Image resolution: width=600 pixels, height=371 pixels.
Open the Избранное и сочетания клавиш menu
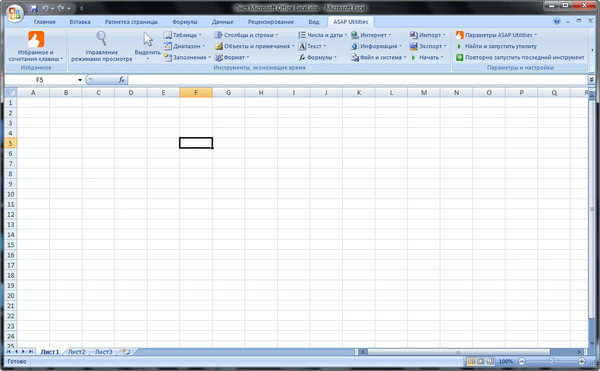pyautogui.click(x=36, y=46)
